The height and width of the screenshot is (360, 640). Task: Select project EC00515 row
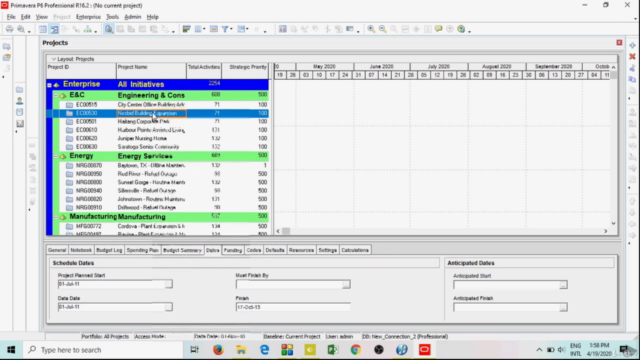click(x=158, y=105)
